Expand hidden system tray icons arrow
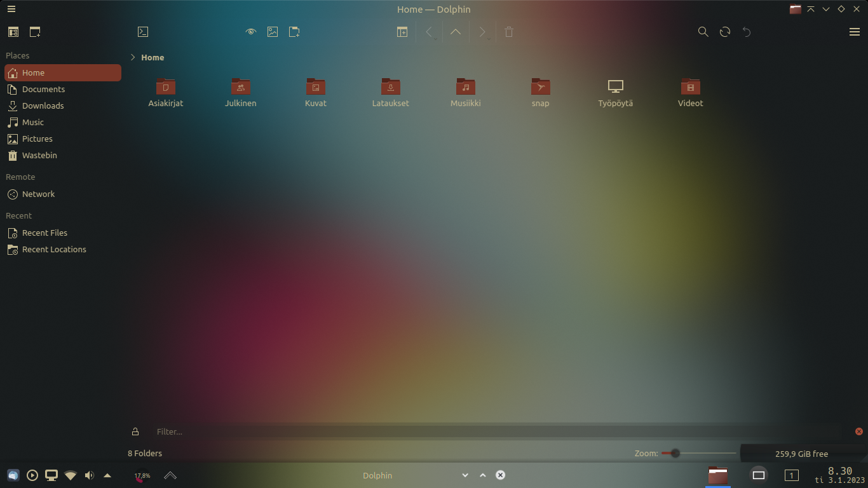This screenshot has width=868, height=488. pyautogui.click(x=107, y=475)
